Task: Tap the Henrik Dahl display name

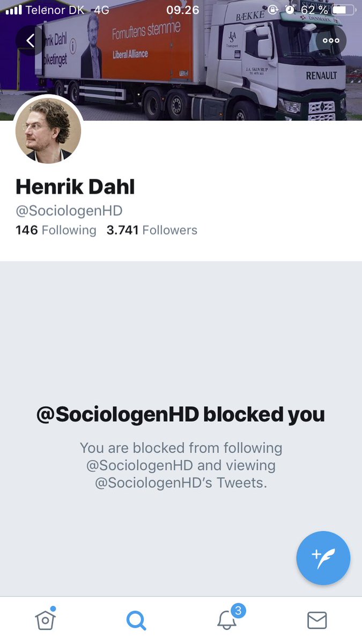Action: click(x=75, y=186)
